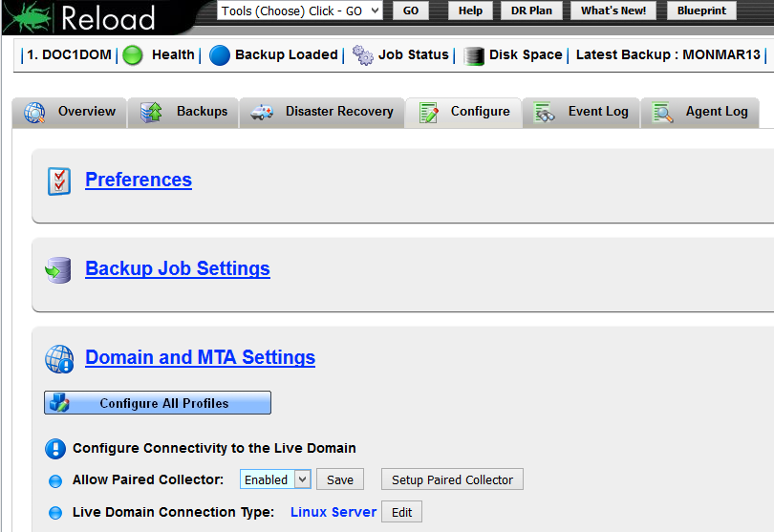Click the Health status label

pyautogui.click(x=173, y=54)
